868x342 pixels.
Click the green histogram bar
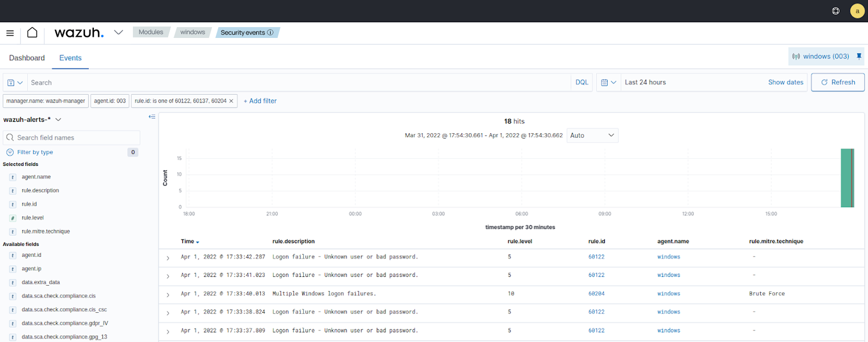point(846,178)
